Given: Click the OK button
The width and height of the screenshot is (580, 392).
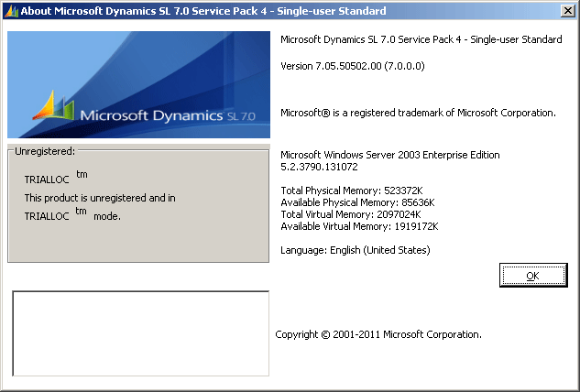Looking at the screenshot, I should point(533,275).
